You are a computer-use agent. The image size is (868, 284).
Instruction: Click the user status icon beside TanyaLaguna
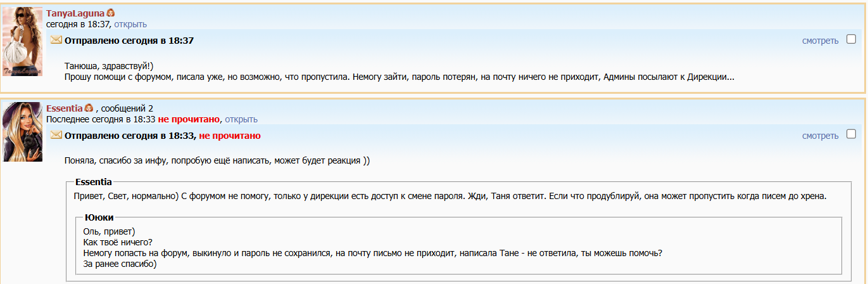click(111, 13)
